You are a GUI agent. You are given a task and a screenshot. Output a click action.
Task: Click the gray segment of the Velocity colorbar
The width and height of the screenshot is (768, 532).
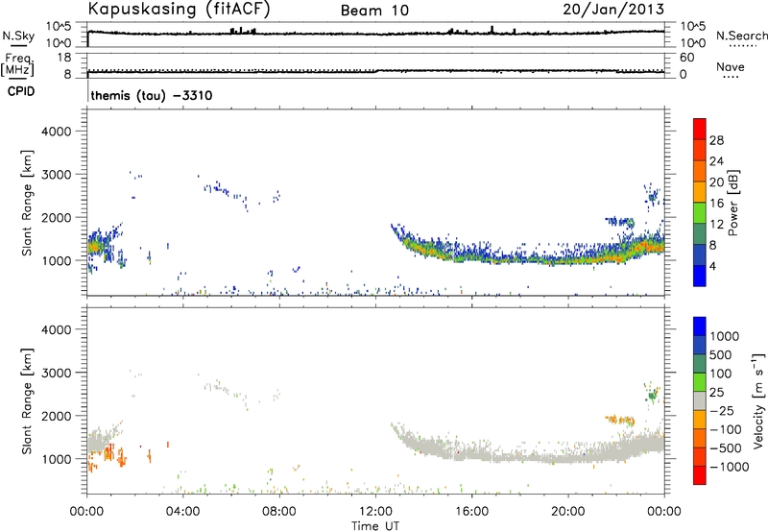(x=700, y=400)
